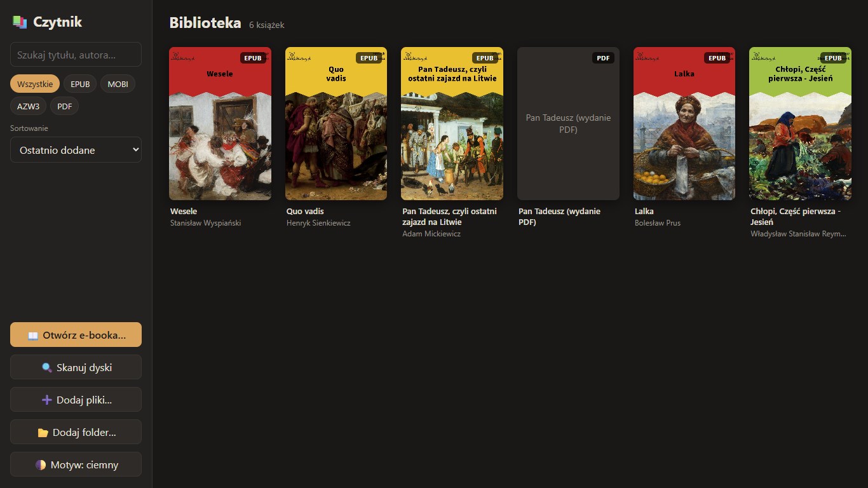Click the Sortowanie label
The width and height of the screenshot is (868, 488).
coord(29,128)
